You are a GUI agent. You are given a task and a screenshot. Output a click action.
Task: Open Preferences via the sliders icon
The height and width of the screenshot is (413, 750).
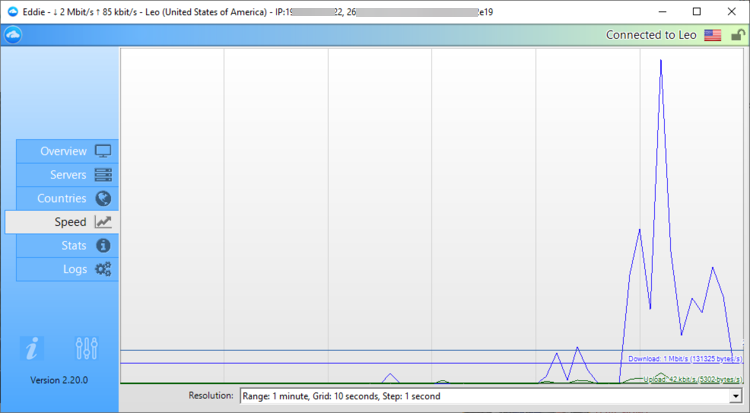click(x=87, y=348)
